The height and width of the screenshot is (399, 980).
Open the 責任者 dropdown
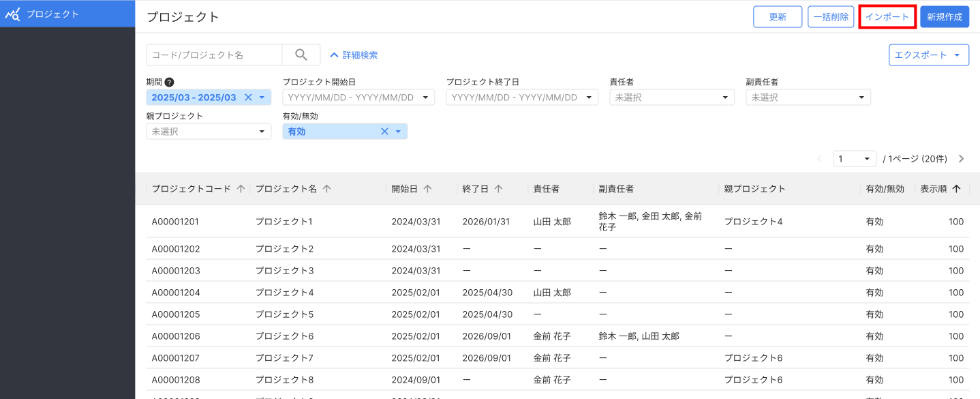(672, 98)
